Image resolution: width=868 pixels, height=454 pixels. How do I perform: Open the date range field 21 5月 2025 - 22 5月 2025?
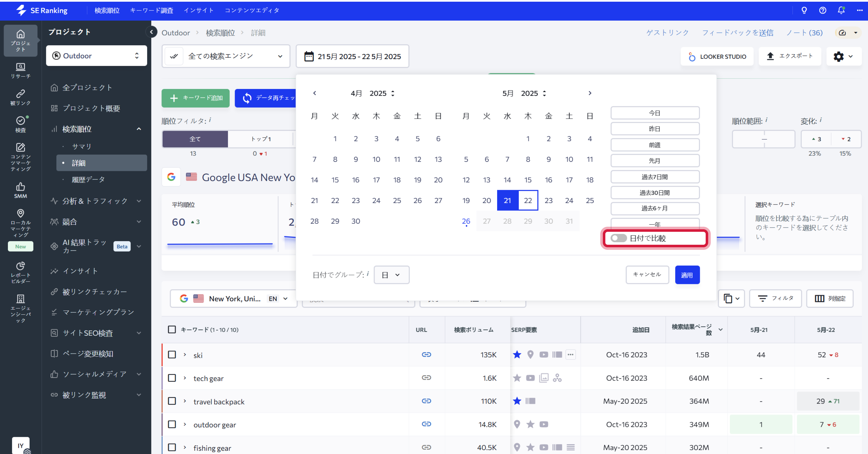[352, 56]
